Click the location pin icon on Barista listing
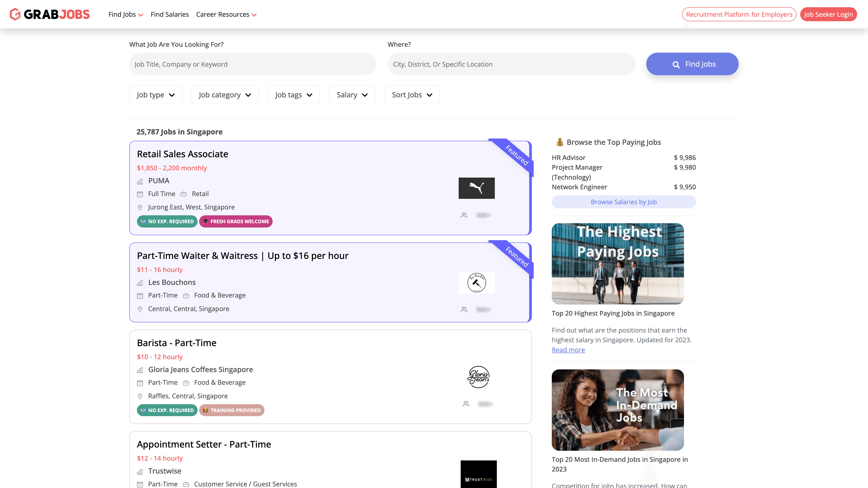Screen dimensions: 868x488 point(140,396)
